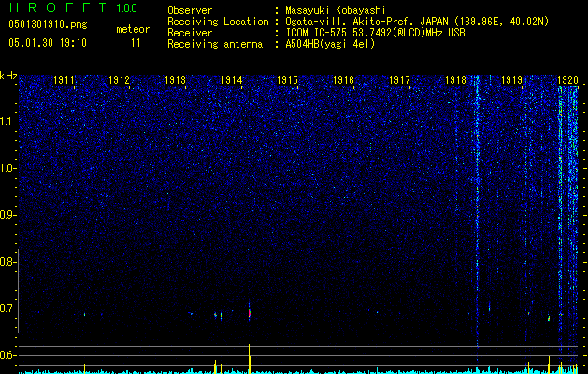Image resolution: width=588 pixels, height=374 pixels.
Task: Click the 0.8 kHz frequency label
Action: 7,262
